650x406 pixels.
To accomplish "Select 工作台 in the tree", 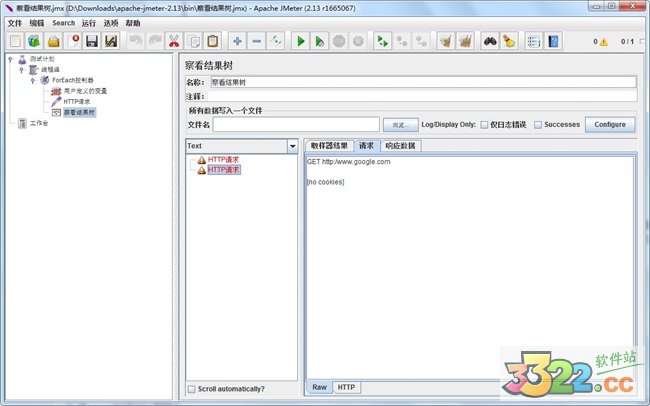I will click(39, 123).
